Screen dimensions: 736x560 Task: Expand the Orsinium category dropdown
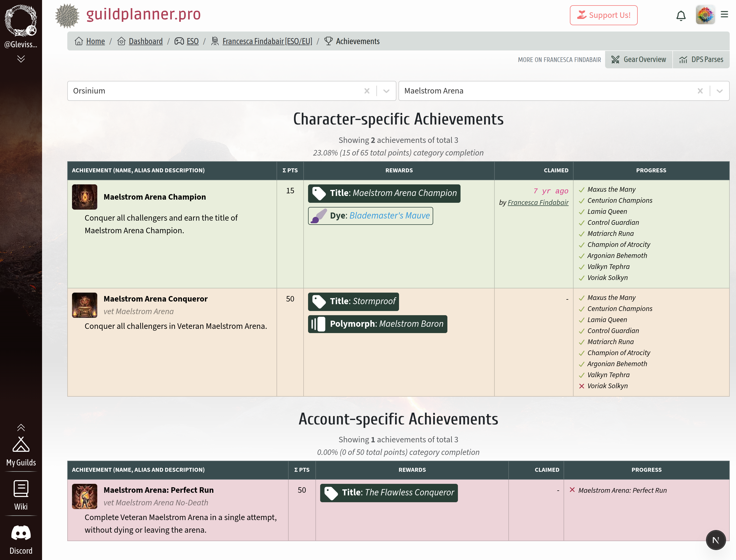tap(386, 91)
